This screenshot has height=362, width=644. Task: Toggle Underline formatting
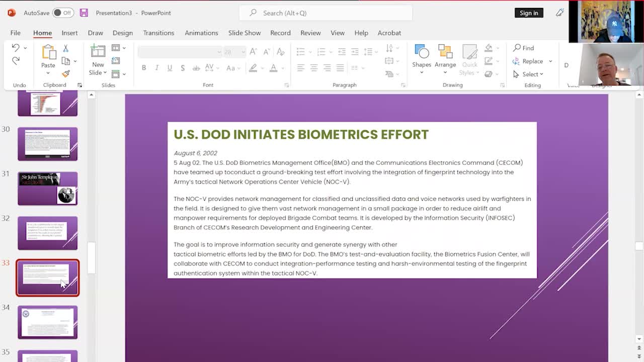click(x=170, y=68)
